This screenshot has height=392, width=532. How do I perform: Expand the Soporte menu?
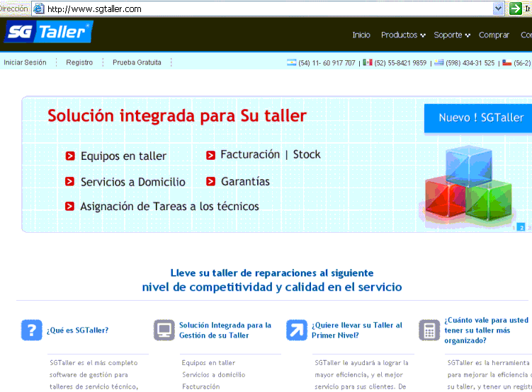[x=452, y=35]
